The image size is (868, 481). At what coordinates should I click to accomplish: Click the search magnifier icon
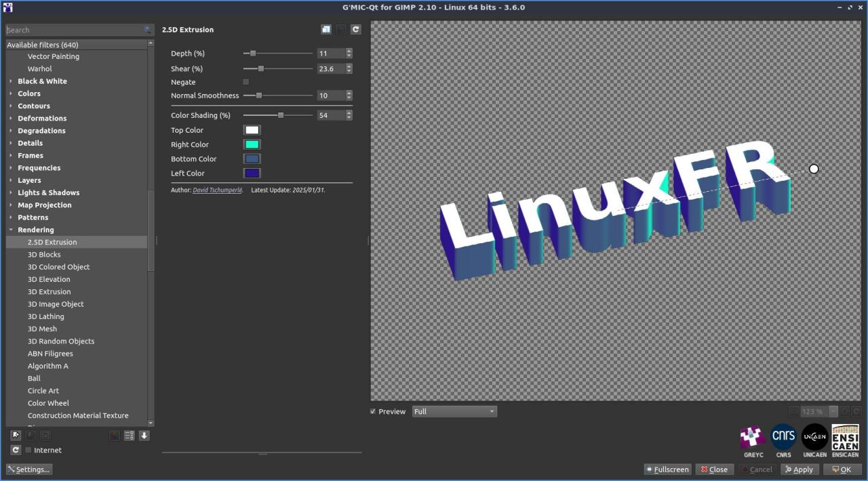coord(147,30)
